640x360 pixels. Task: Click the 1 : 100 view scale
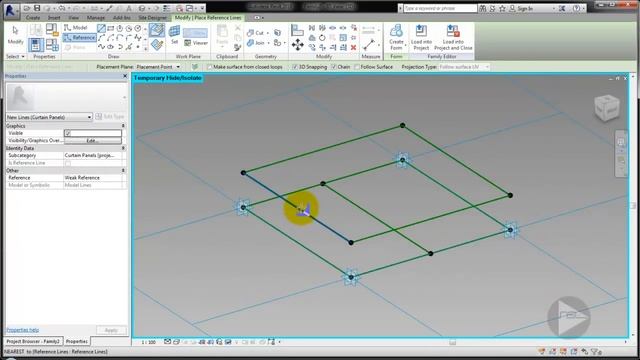point(149,342)
